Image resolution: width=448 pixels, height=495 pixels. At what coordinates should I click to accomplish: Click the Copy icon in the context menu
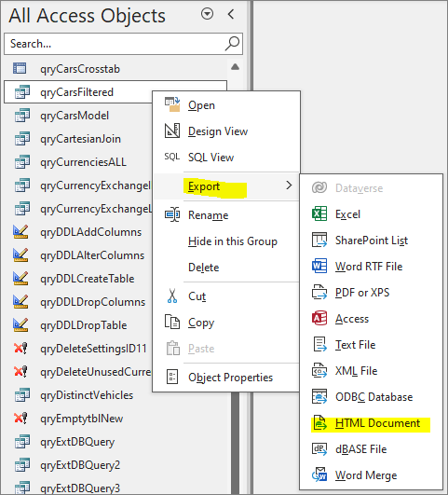click(x=172, y=322)
